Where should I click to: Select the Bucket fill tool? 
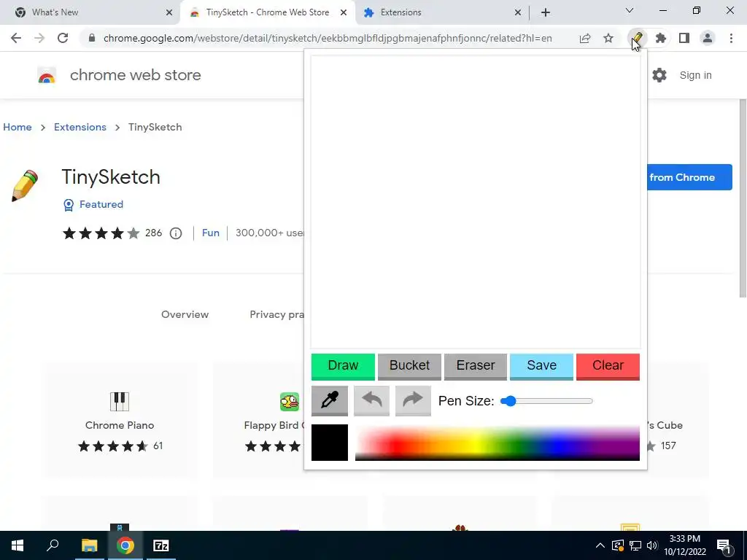409,366
